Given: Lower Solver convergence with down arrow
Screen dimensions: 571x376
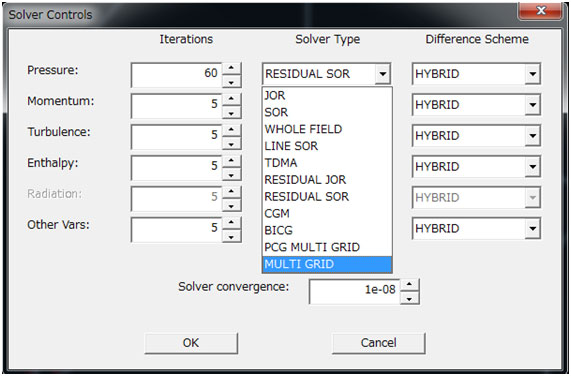Looking at the screenshot, I should pyautogui.click(x=409, y=299).
